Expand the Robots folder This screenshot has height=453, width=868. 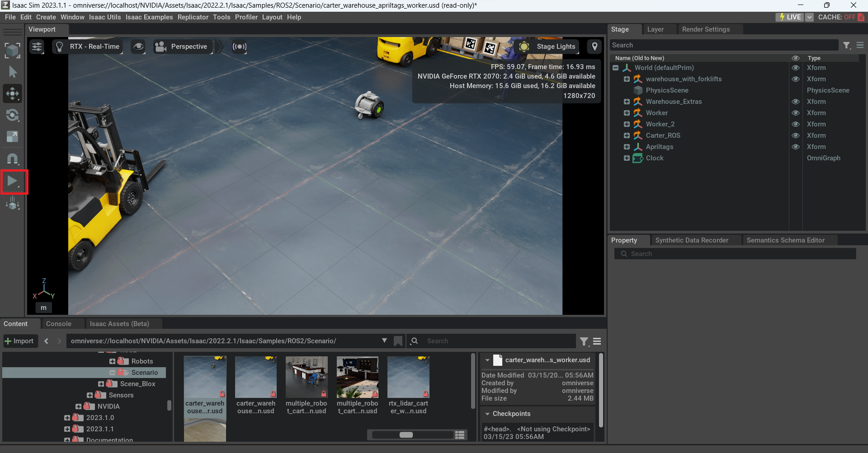[112, 361]
